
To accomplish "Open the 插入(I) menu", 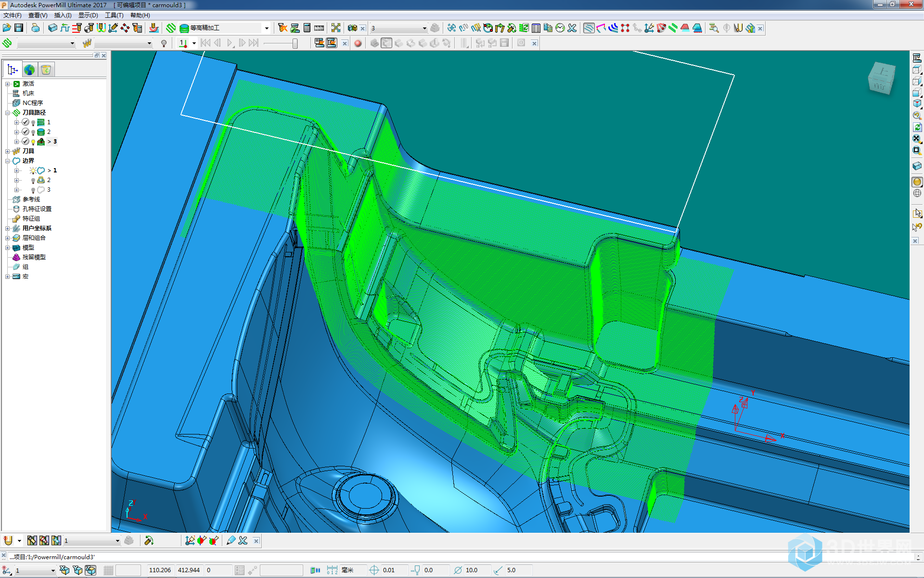I will pos(63,15).
